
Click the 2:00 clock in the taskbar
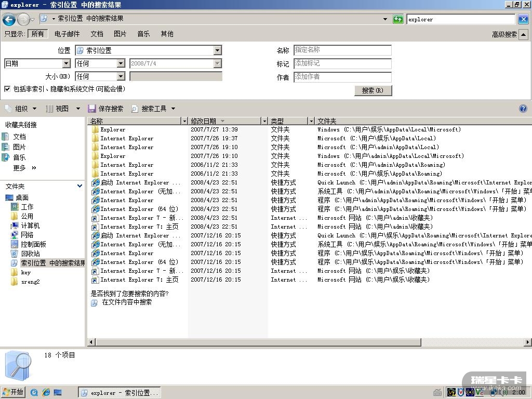click(518, 392)
